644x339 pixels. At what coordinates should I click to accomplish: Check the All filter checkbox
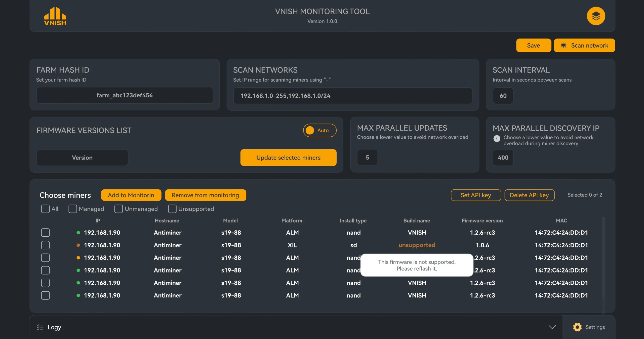click(x=45, y=209)
